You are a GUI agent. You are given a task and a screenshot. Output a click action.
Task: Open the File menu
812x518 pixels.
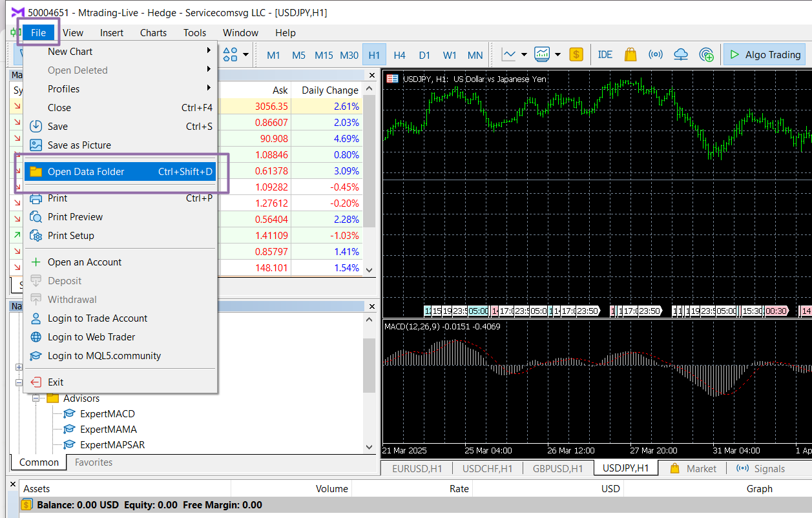(x=38, y=32)
